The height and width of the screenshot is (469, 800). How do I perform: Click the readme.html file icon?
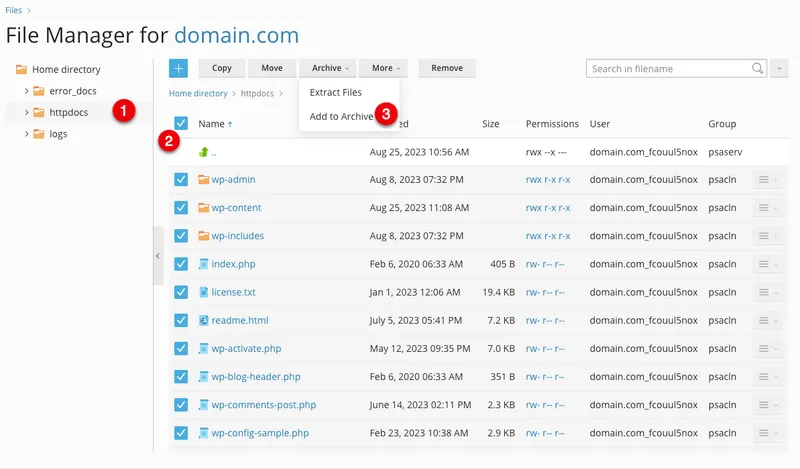click(x=203, y=321)
